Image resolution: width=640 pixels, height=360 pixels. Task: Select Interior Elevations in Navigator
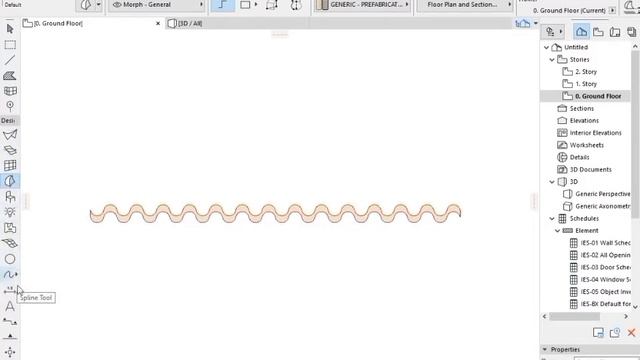click(x=596, y=133)
